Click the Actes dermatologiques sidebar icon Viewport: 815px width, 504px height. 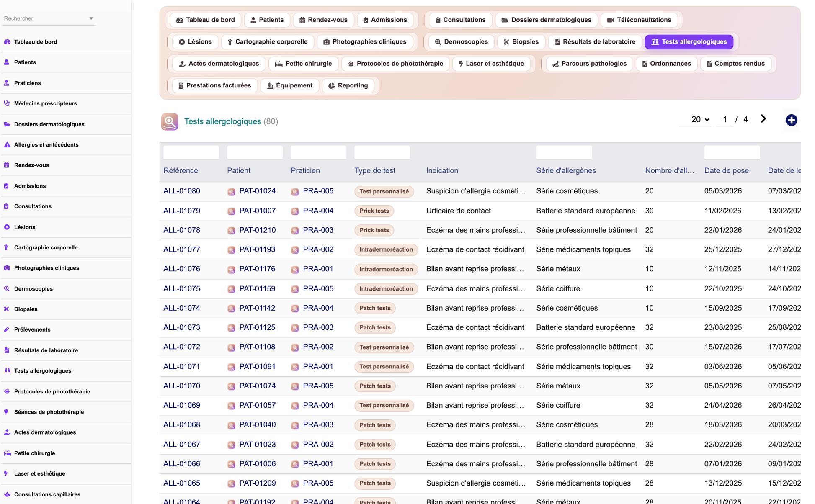7,432
